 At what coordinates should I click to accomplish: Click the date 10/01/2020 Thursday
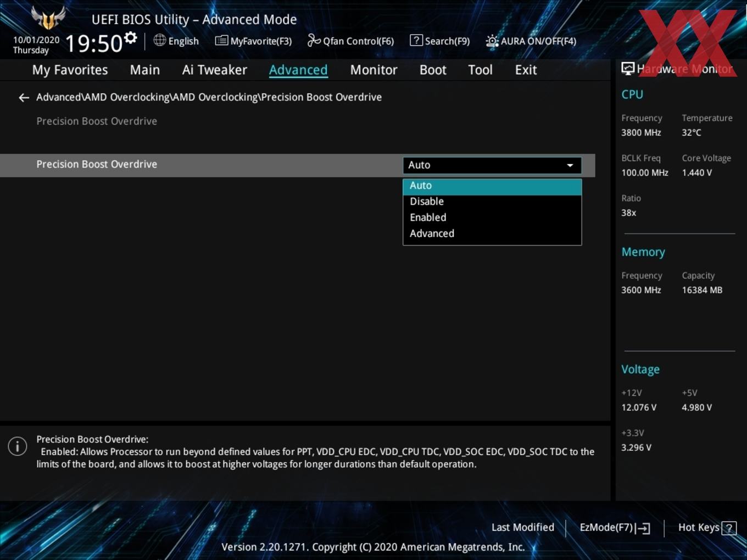pos(36,45)
